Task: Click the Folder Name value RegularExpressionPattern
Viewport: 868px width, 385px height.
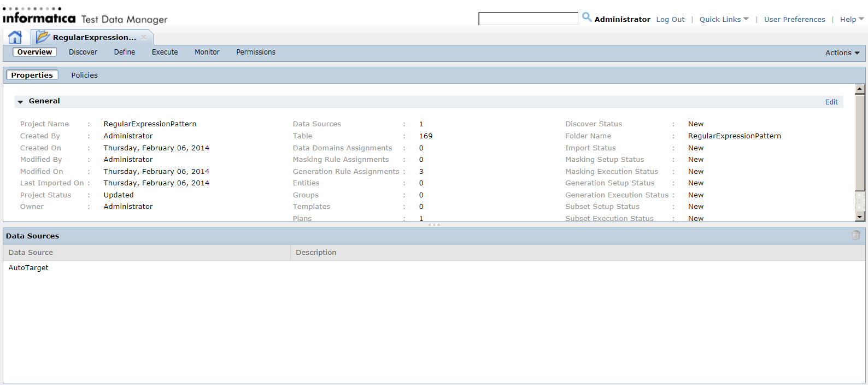Action: pyautogui.click(x=734, y=136)
